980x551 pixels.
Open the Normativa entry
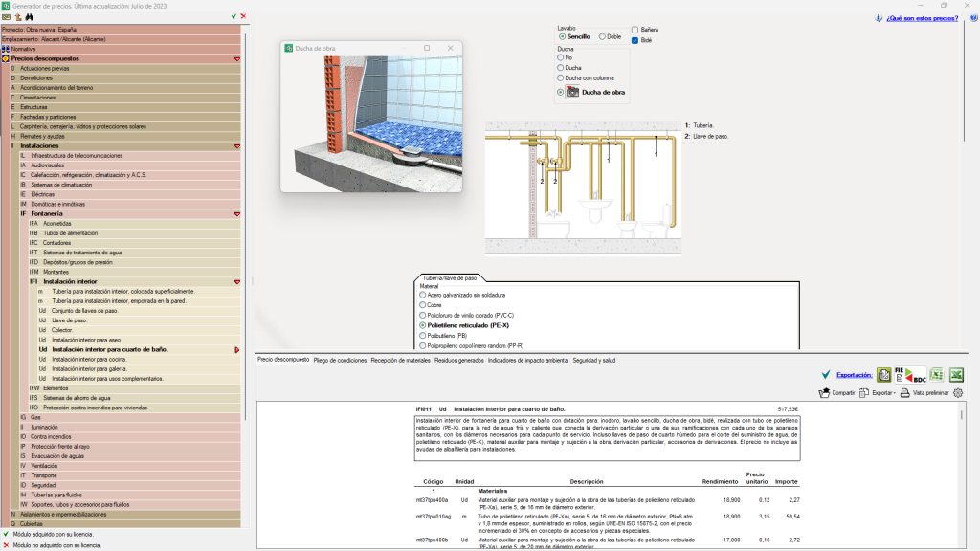(x=121, y=49)
